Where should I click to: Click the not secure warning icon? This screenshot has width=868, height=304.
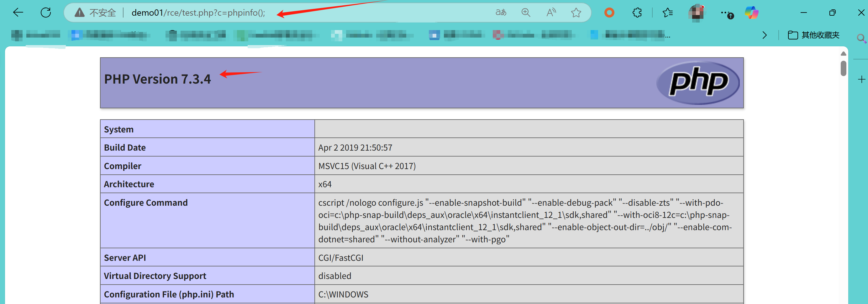80,13
